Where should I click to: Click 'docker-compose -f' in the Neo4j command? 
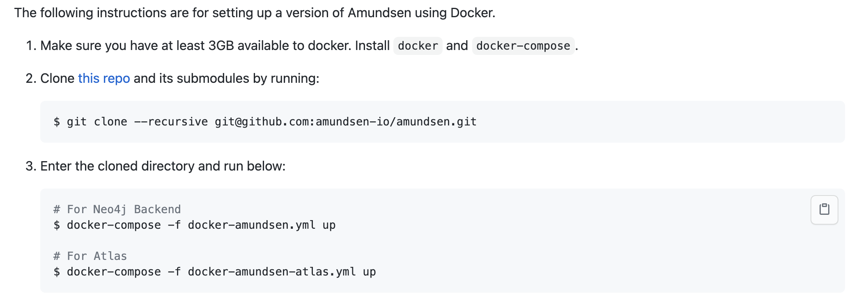124,225
